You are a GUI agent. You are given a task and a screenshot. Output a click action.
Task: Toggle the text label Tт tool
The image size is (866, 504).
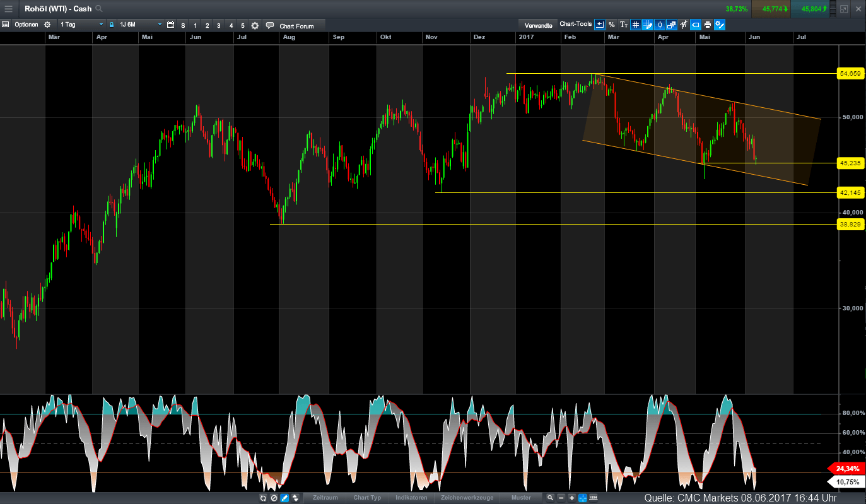pyautogui.click(x=624, y=25)
